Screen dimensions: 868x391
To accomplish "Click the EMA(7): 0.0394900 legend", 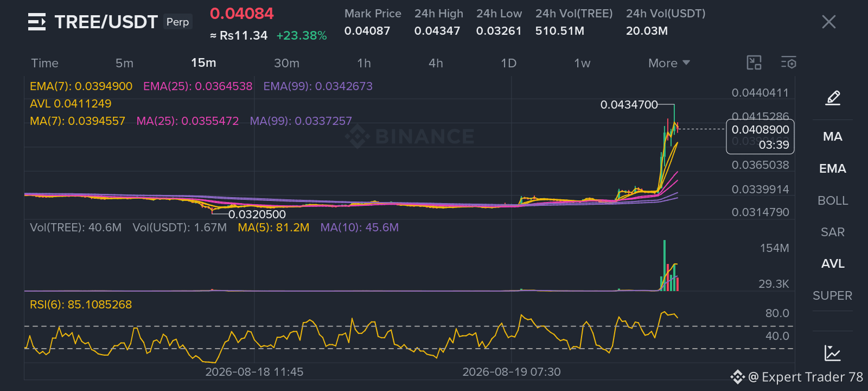I will click(x=81, y=86).
